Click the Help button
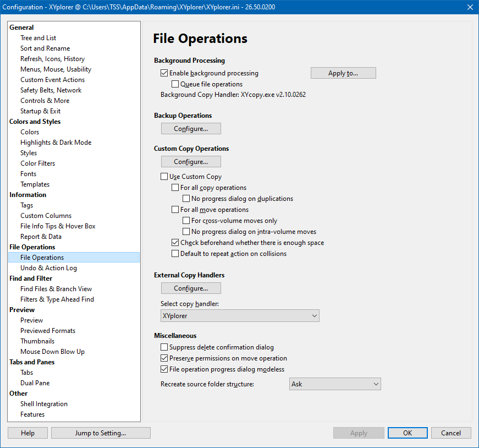 (27, 433)
